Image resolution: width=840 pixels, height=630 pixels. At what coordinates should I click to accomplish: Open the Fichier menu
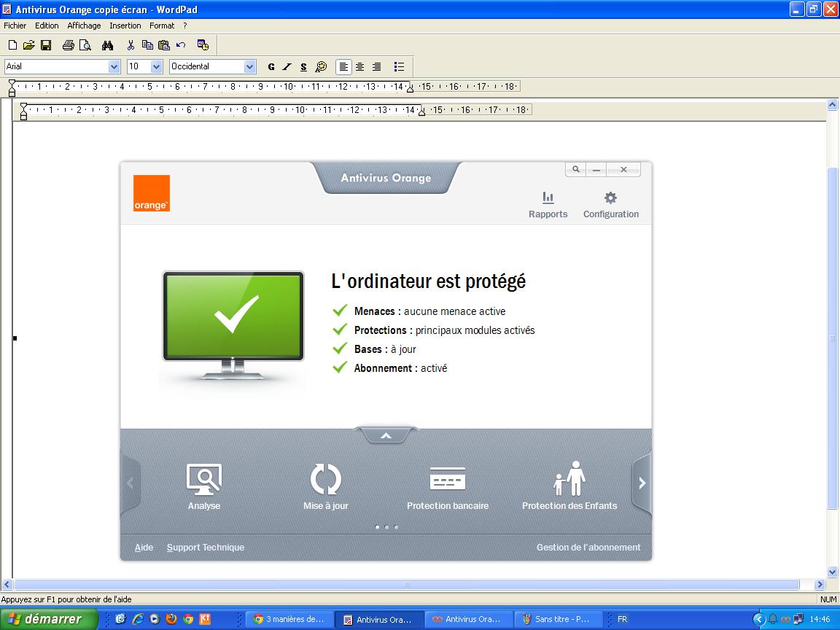coord(15,26)
